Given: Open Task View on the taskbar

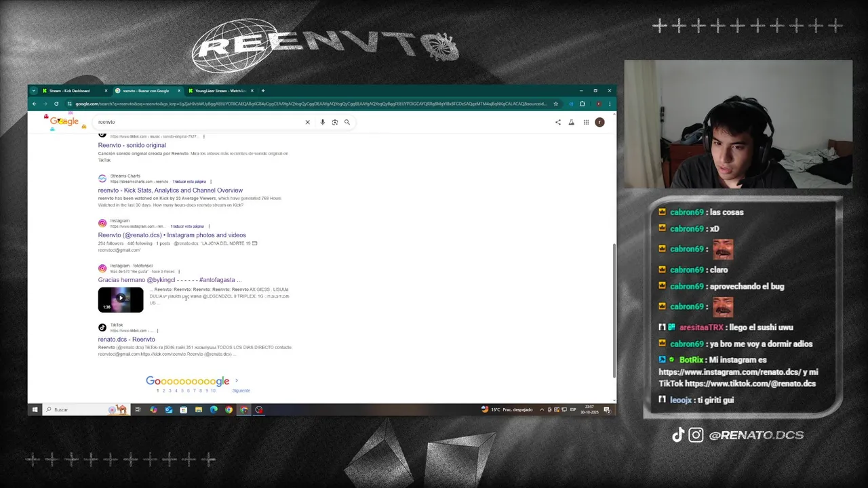Looking at the screenshot, I should 138,409.
